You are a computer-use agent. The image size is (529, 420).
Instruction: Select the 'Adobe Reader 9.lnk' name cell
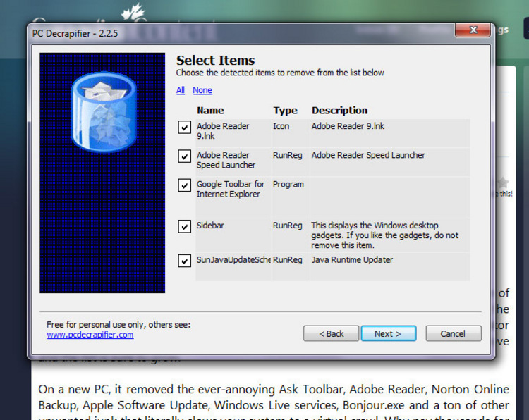point(233,133)
